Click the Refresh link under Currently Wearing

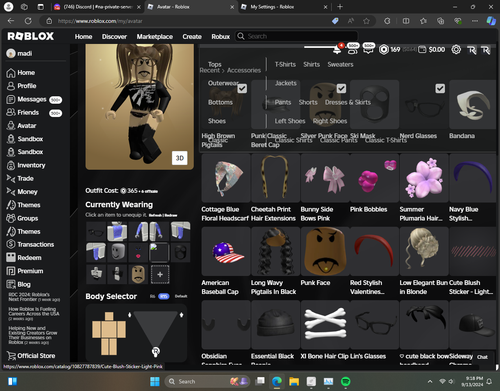tap(155, 215)
